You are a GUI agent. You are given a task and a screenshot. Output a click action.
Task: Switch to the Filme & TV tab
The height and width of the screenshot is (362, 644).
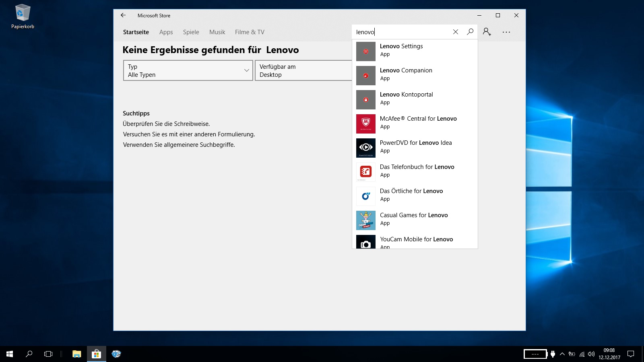[250, 32]
